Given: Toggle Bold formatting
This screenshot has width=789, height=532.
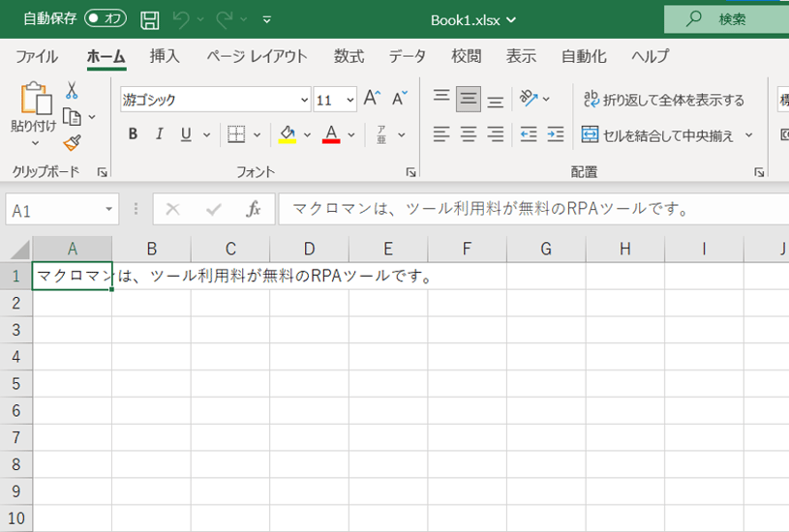Looking at the screenshot, I should point(133,133).
